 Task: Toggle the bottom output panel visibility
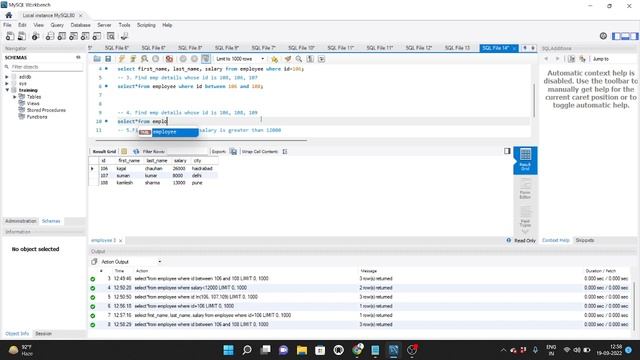coord(625,36)
